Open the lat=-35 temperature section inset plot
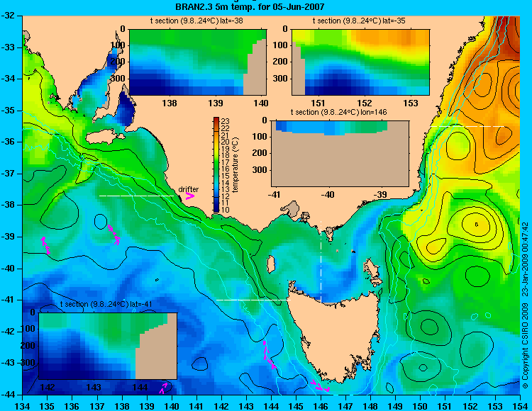Image resolution: width=532 pixels, height=411 pixels. tap(360, 62)
